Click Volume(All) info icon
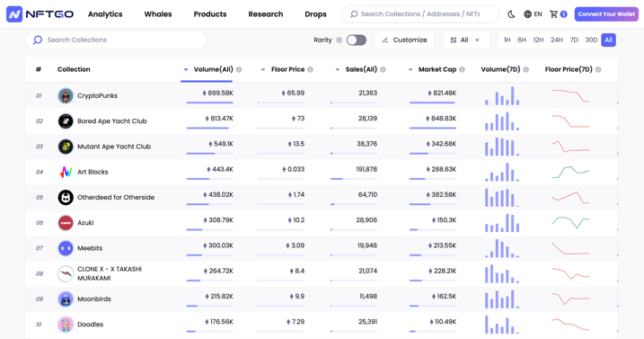The image size is (644, 339). tap(239, 69)
